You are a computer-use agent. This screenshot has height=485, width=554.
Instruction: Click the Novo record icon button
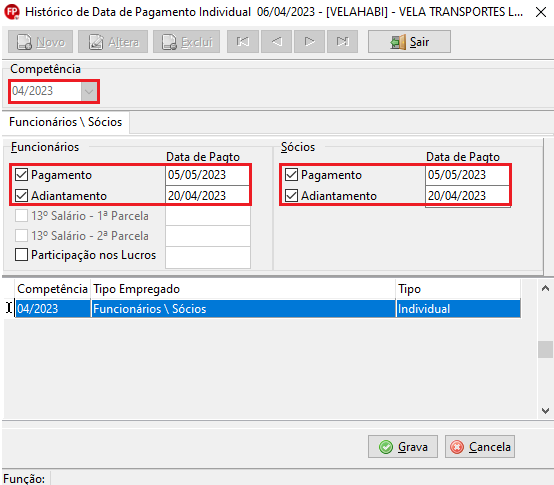[40, 42]
